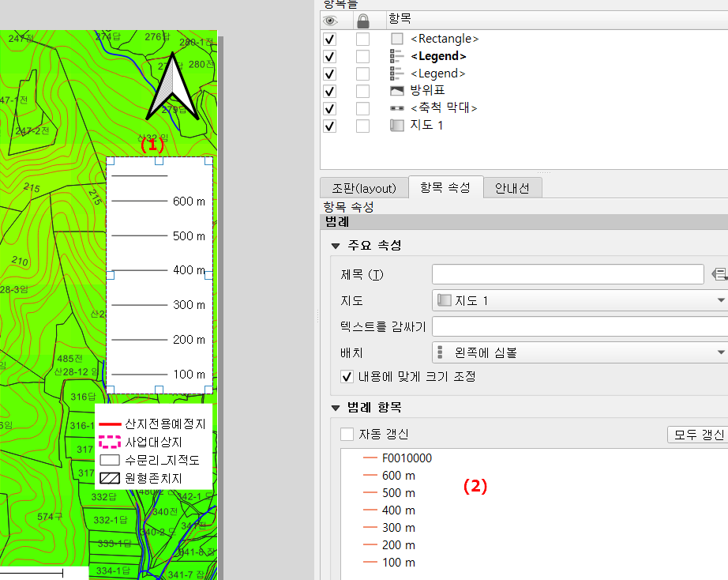Open title expression insert button

tap(719, 274)
